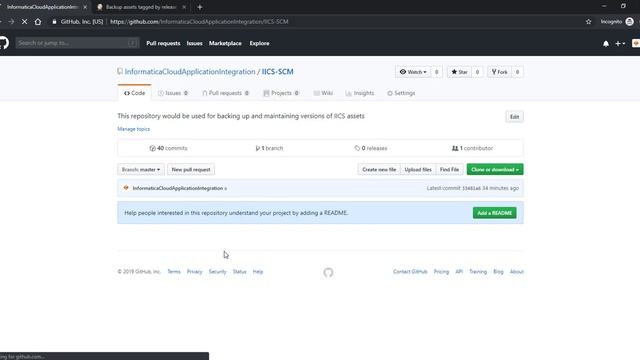Close the InformaticaCloudApplication tab
640x360 pixels.
(85, 7)
